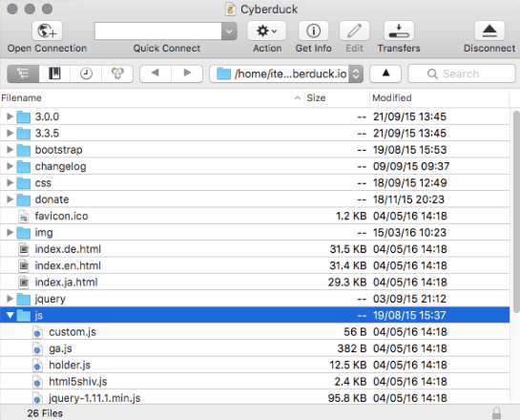The image size is (520, 420).
Task: Click the vertical scrollbar thumb
Action: [x=516, y=212]
